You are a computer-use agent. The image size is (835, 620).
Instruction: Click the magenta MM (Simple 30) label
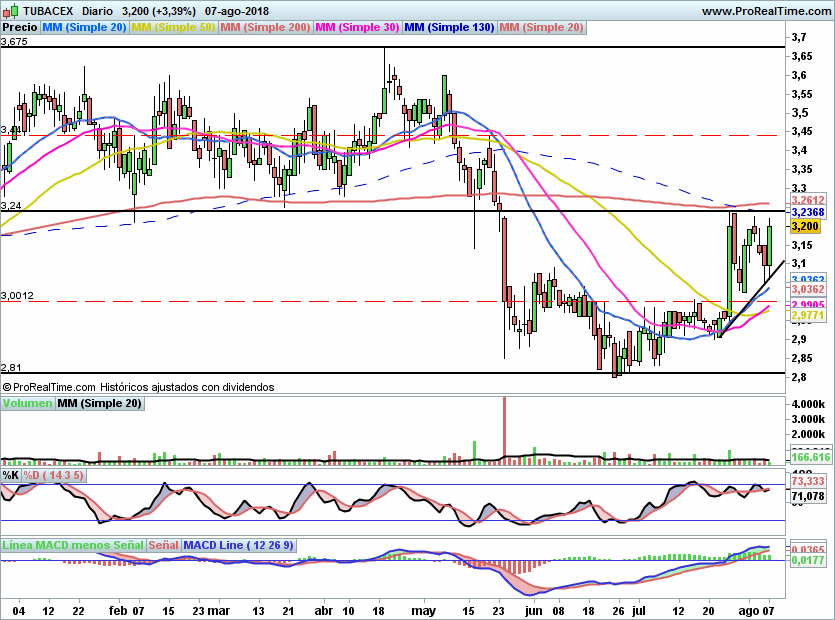point(357,27)
